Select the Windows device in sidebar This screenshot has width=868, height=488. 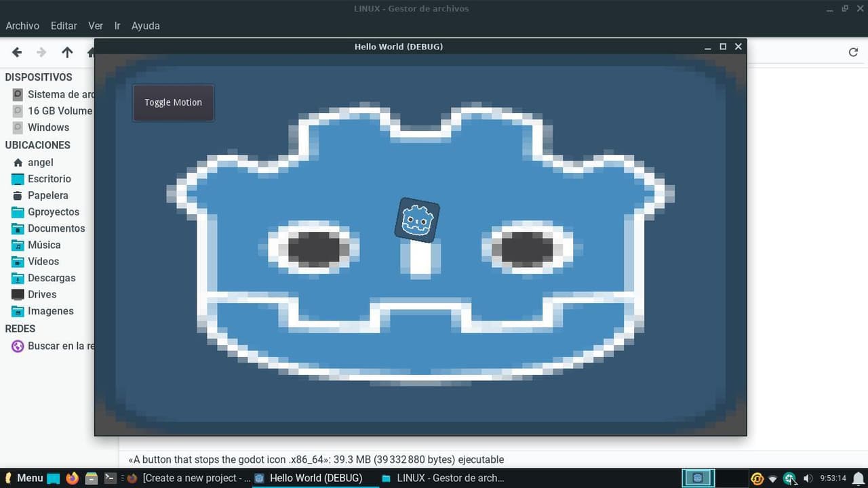(48, 127)
